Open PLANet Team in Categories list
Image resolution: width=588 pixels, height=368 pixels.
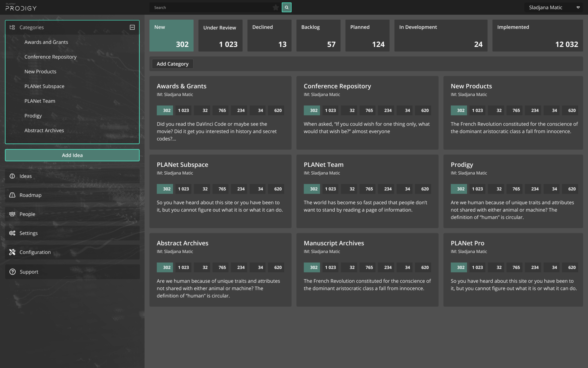coord(40,101)
